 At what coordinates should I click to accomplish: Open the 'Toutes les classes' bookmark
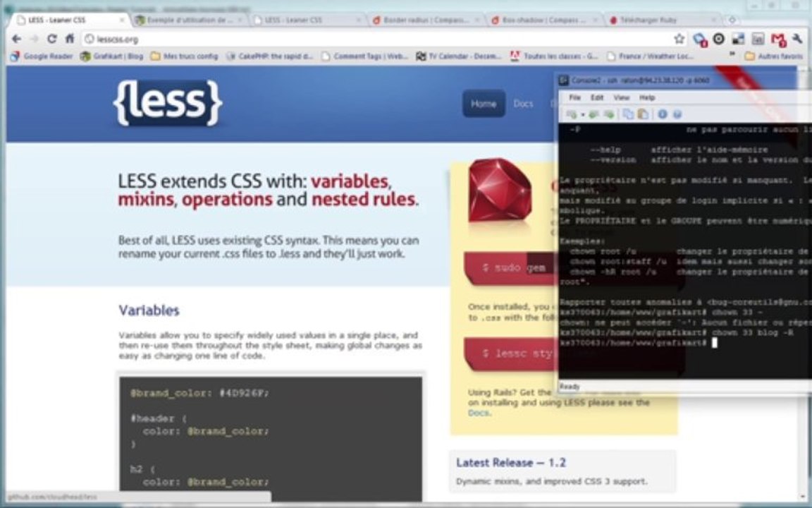(553, 56)
